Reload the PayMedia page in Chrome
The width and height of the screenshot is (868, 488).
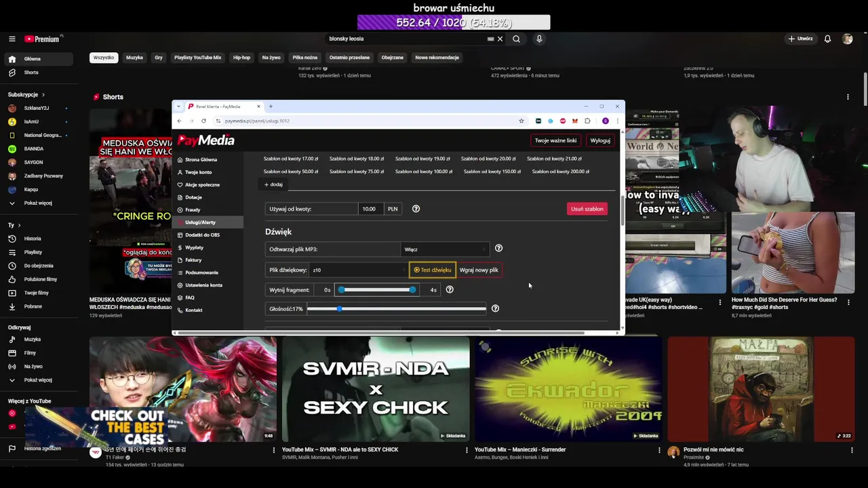tap(203, 121)
